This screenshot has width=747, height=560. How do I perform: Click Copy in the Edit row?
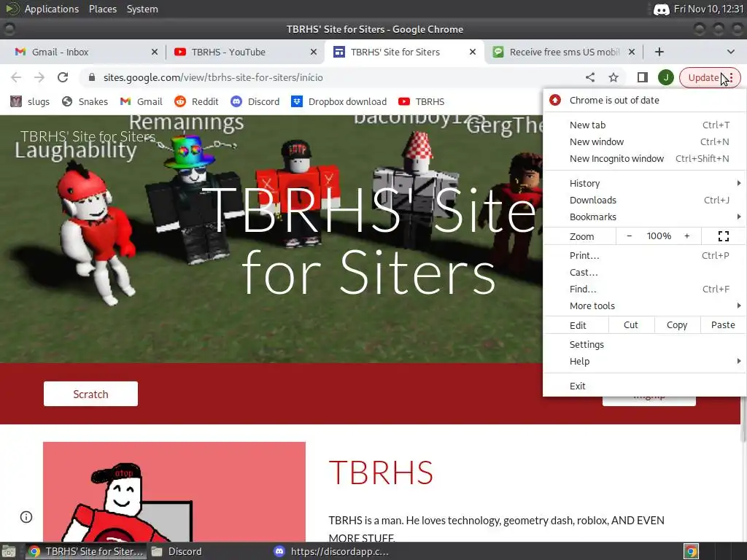(x=677, y=324)
